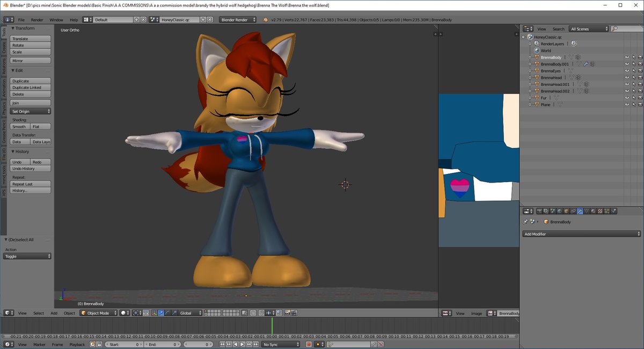Toggle visibility eye of BrennaEyes
The width and height of the screenshot is (644, 349).
click(x=627, y=71)
